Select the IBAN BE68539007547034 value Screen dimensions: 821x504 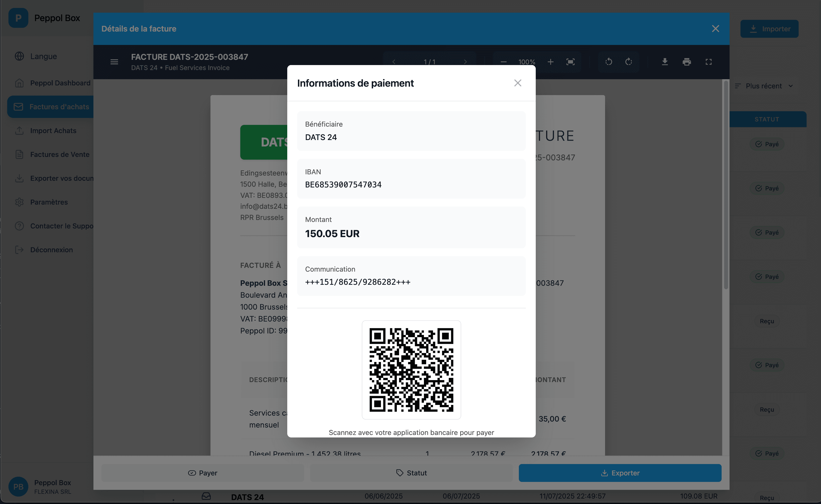343,185
